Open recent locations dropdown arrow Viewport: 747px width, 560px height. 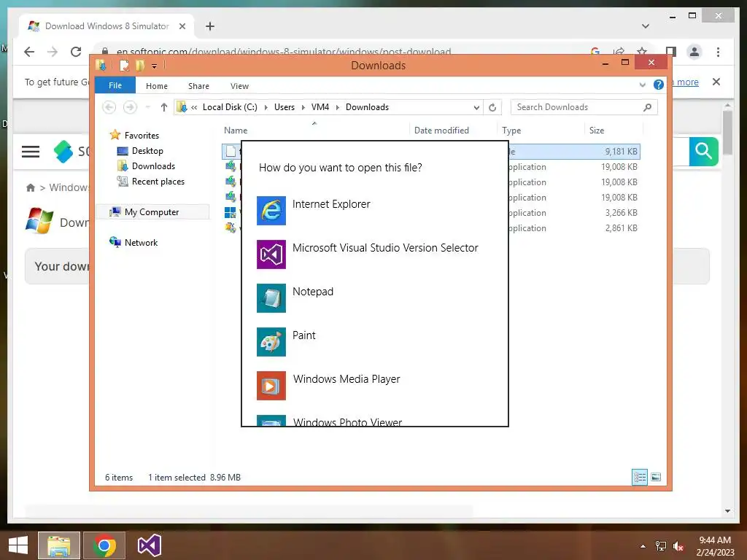147,107
